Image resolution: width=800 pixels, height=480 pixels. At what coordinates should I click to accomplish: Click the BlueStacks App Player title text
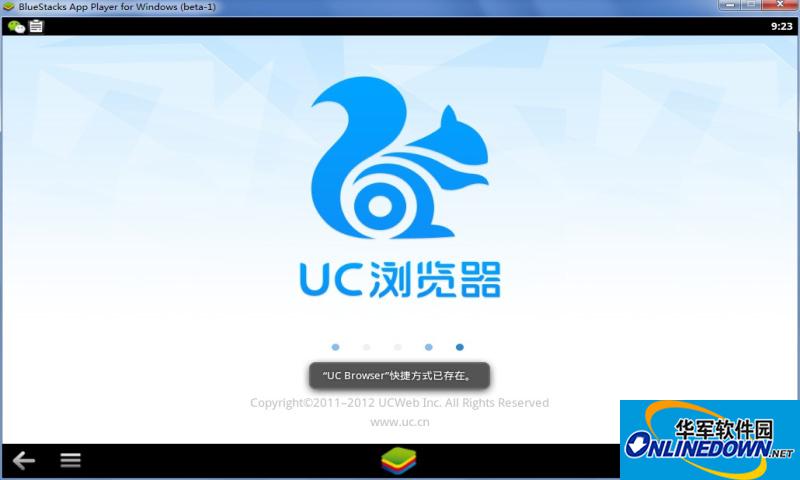point(117,7)
